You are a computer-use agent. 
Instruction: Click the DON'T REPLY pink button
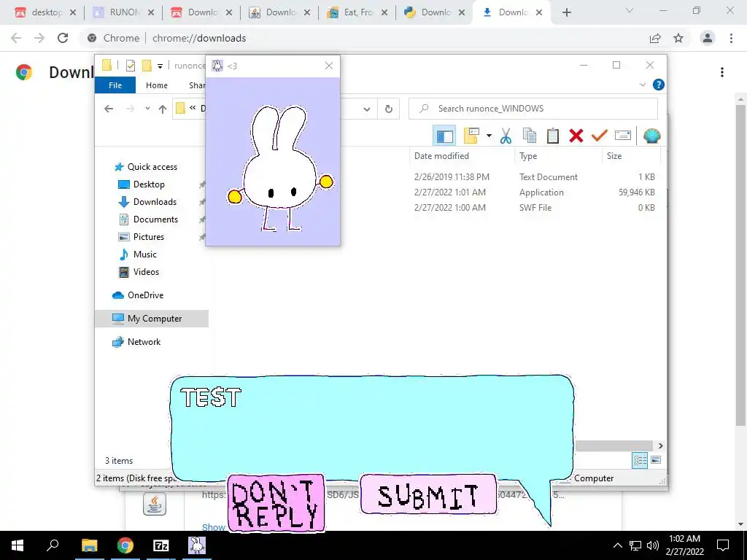coord(276,503)
